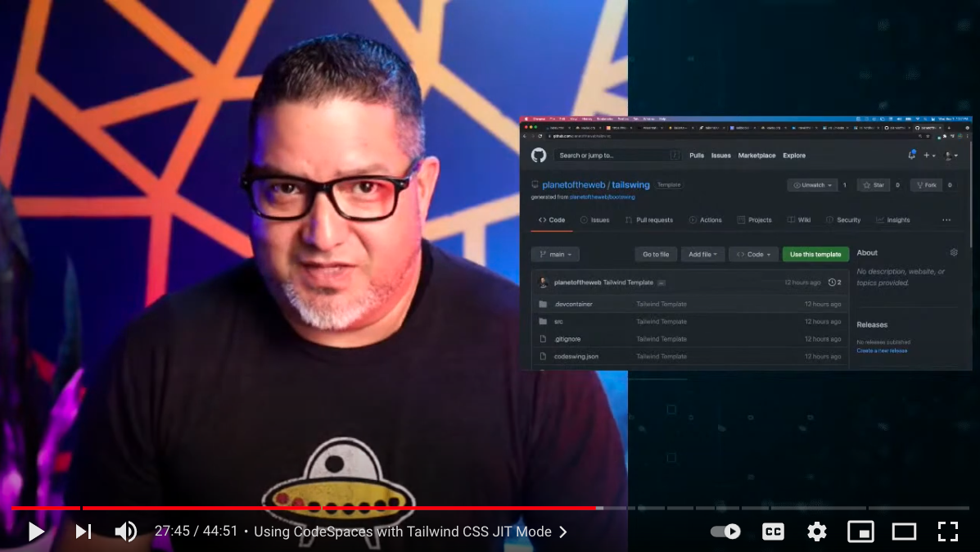980x552 pixels.
Task: Enter fullscreen mode
Action: coord(947,532)
